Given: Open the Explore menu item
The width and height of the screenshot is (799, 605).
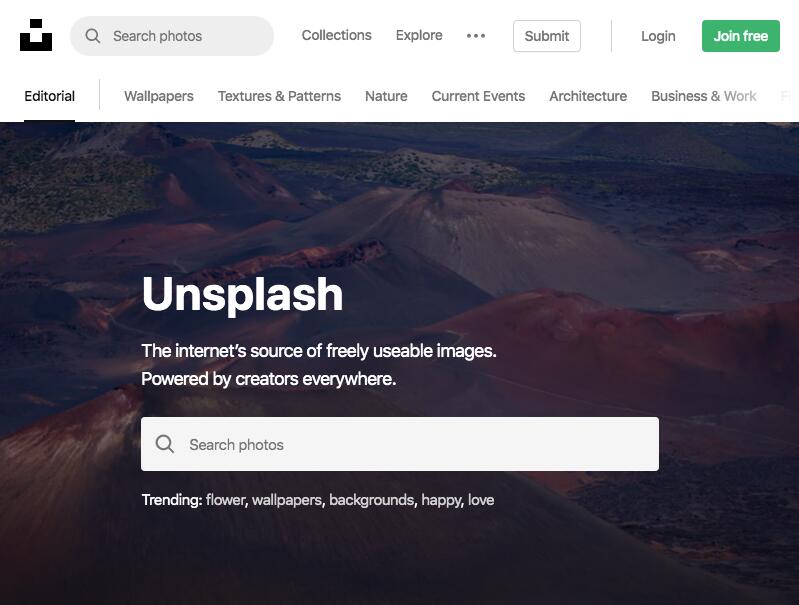Looking at the screenshot, I should click(x=419, y=35).
